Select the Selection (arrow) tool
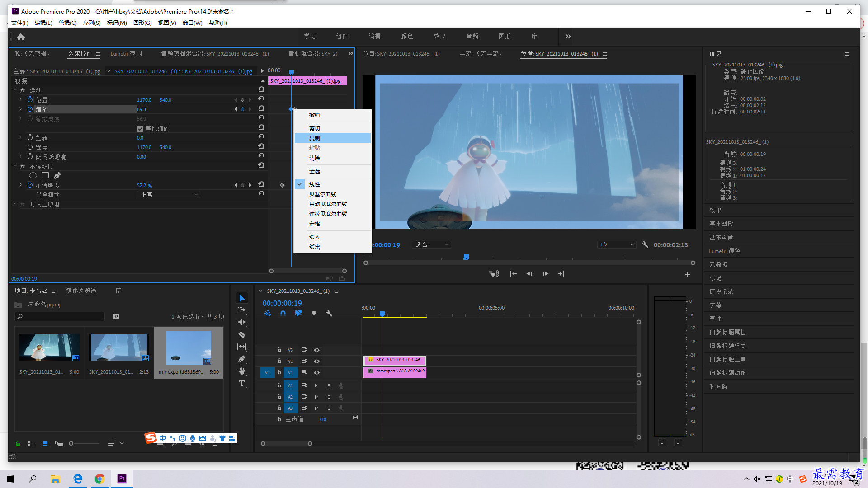This screenshot has height=488, width=868. tap(242, 298)
